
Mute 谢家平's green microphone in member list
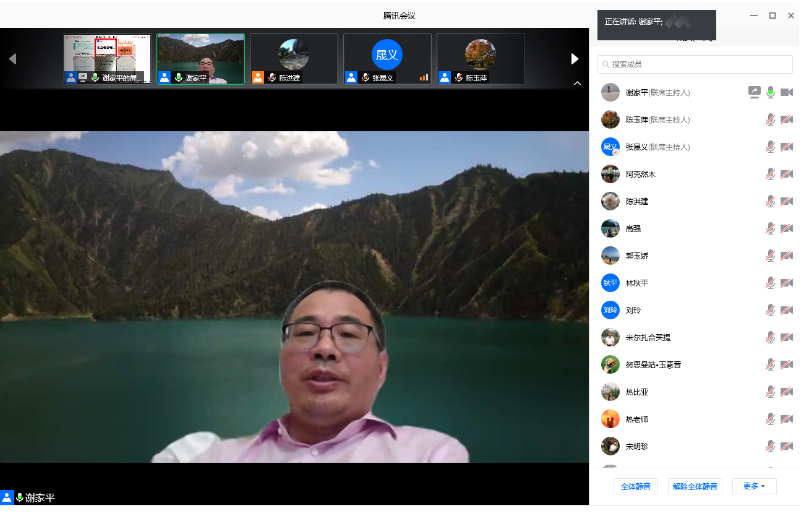click(771, 92)
